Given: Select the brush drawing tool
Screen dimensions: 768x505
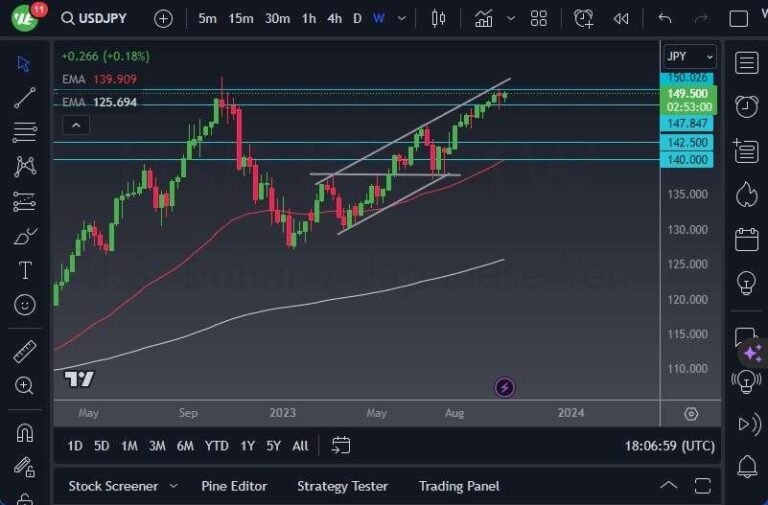Looking at the screenshot, I should 25,236.
